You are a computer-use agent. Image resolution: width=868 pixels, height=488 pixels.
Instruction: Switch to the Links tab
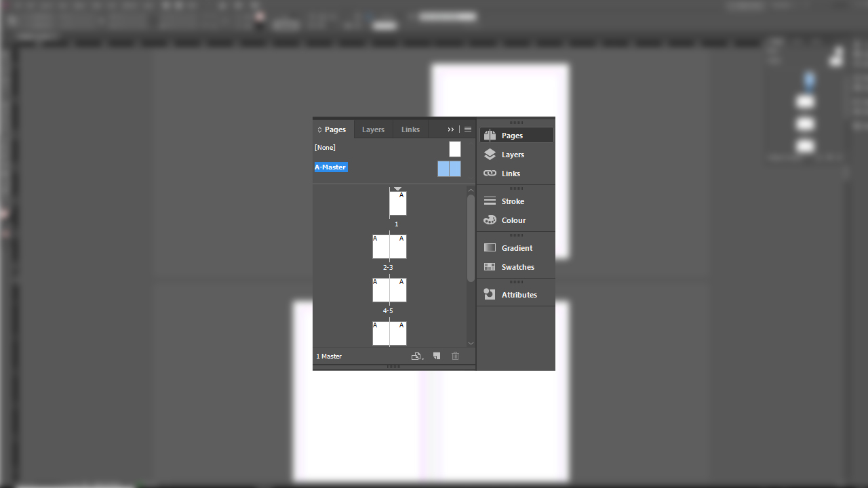410,129
